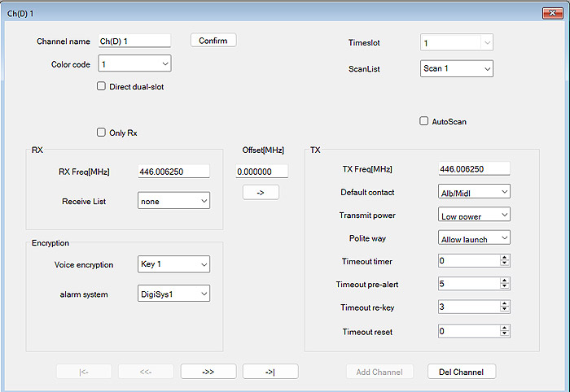This screenshot has width=570, height=392.
Task: Toggle the Only Rx checkbox
Action: (101, 133)
